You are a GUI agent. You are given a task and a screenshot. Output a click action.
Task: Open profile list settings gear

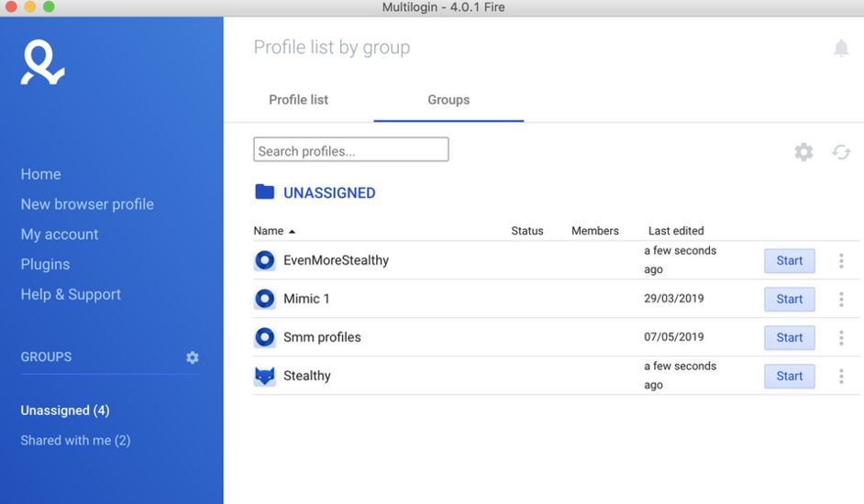(803, 152)
